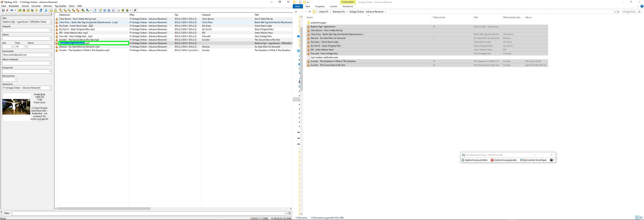This screenshot has height=220, width=644.
Task: Click the select all files list icon
Action: (x=46, y=10)
